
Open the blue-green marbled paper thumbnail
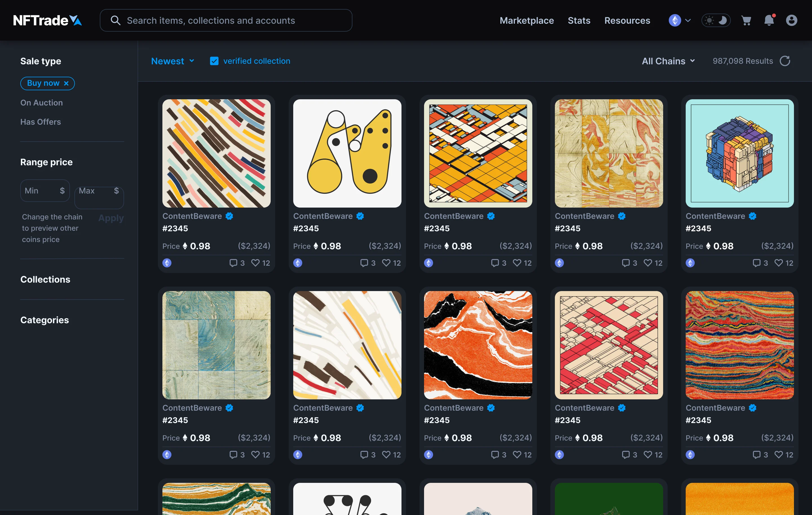(216, 345)
